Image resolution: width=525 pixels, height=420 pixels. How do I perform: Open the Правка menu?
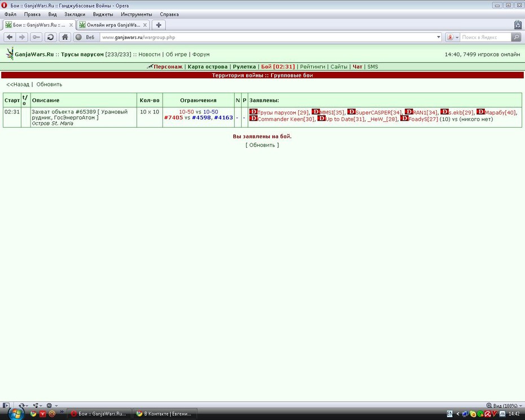point(32,15)
